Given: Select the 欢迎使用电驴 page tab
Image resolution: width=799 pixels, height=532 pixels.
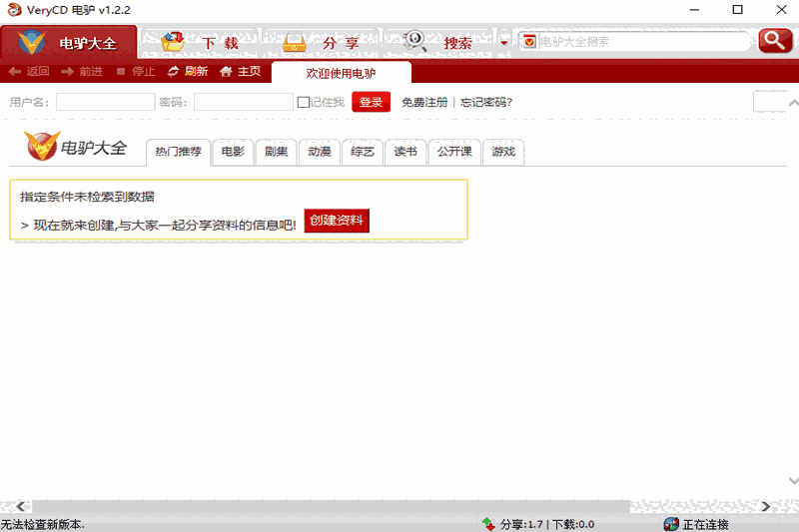Looking at the screenshot, I should point(341,73).
